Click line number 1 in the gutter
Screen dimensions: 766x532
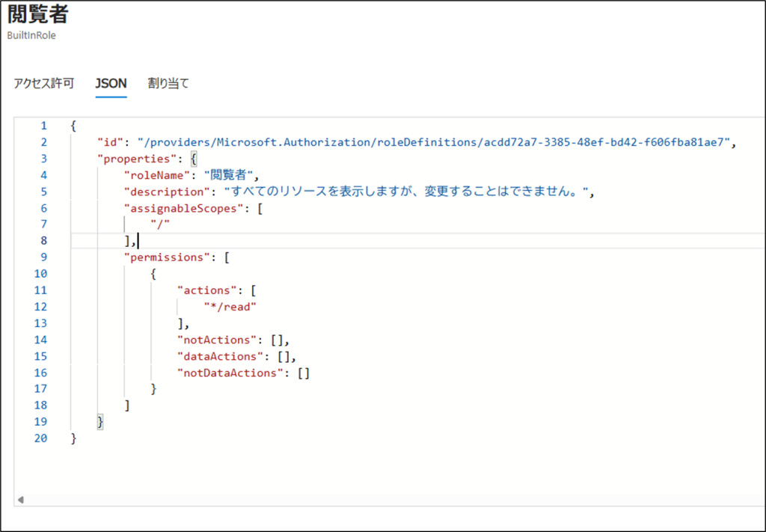click(43, 126)
